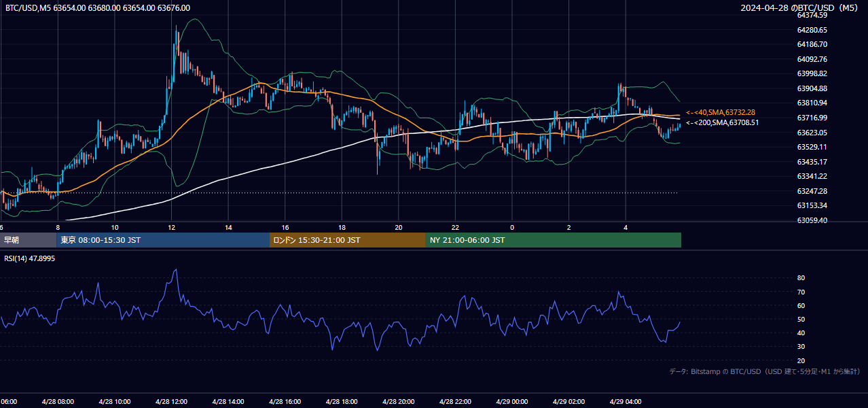Click the 63247.28 price axis label
This screenshot has width=868, height=408.
tap(812, 191)
